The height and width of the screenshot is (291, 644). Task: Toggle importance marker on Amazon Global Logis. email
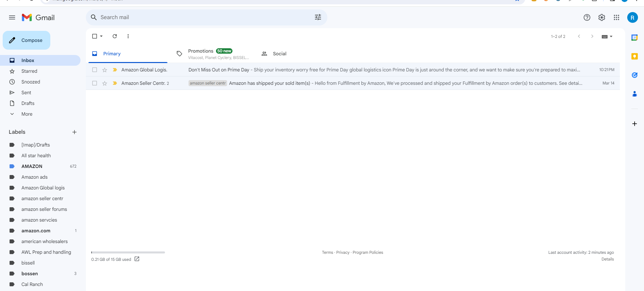[x=115, y=70]
